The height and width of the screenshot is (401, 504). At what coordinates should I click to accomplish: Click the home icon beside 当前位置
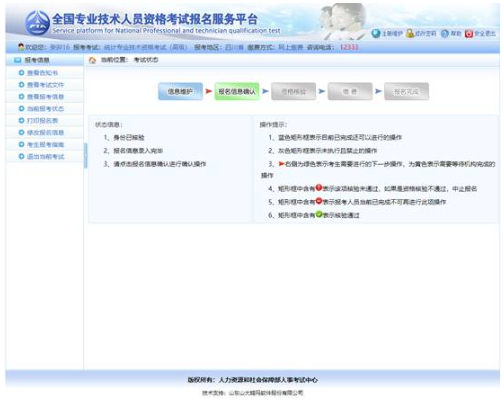click(92, 60)
